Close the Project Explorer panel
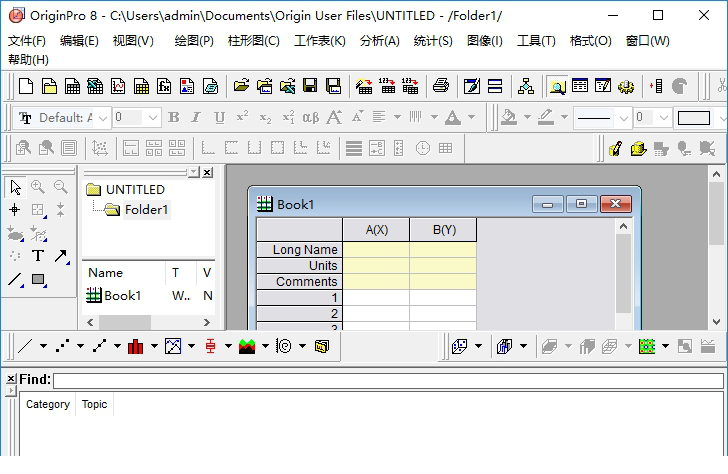 coord(208,172)
